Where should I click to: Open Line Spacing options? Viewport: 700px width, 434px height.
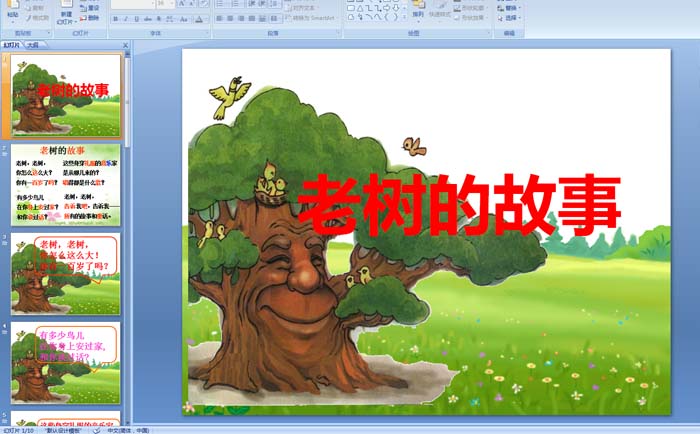click(275, 4)
